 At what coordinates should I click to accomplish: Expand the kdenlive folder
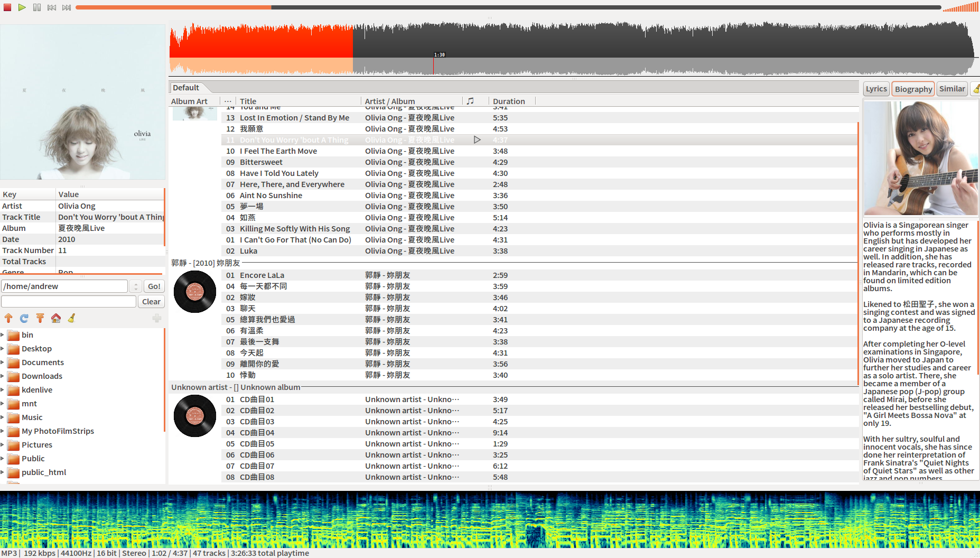[2, 390]
